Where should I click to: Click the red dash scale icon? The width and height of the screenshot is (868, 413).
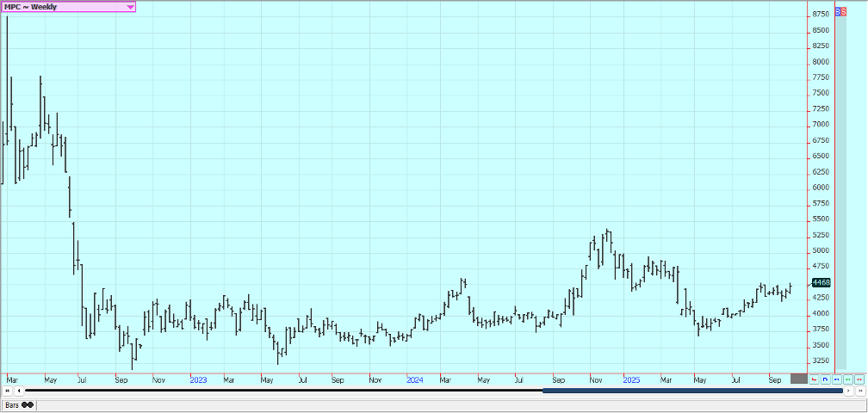[x=859, y=379]
